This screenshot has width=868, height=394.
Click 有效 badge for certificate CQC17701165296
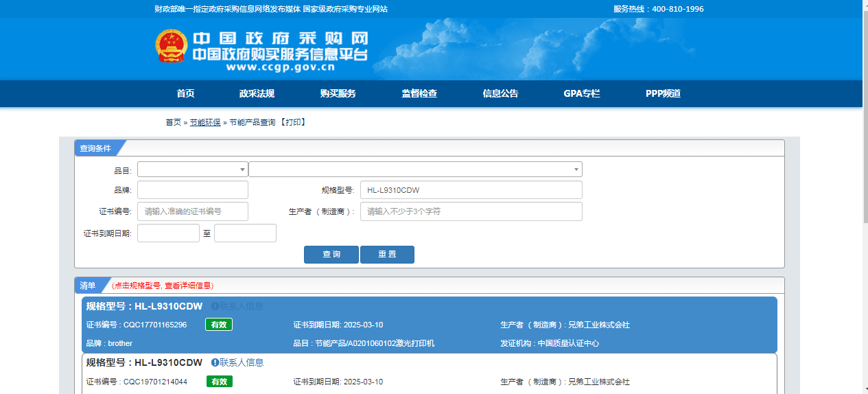coord(219,325)
